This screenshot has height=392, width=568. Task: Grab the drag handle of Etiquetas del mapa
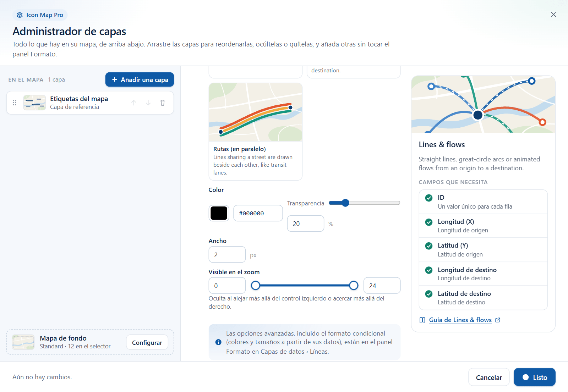[15, 103]
